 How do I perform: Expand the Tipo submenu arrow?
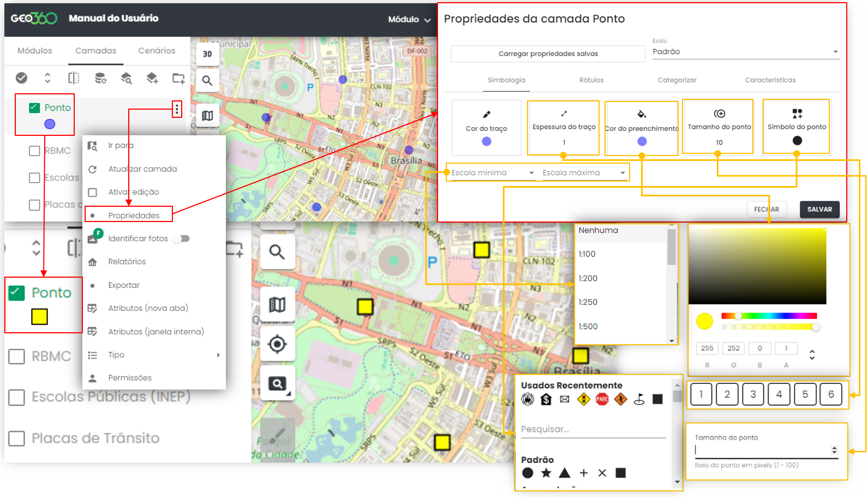tap(218, 355)
